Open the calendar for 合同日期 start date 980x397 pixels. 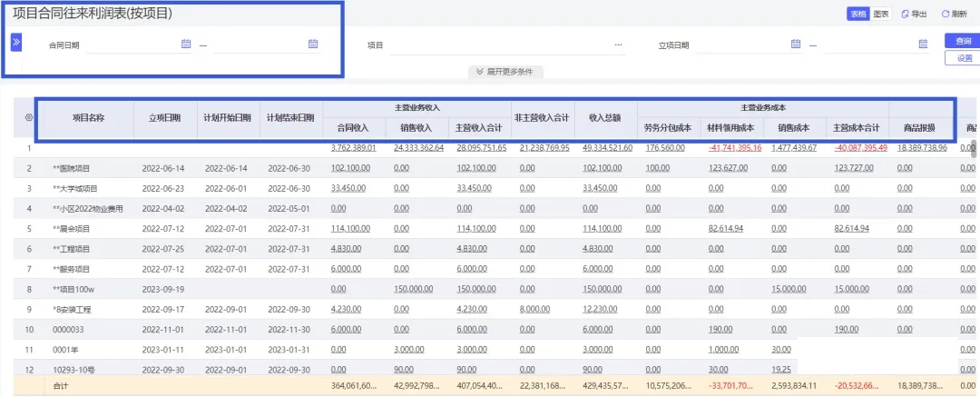pyautogui.click(x=186, y=44)
